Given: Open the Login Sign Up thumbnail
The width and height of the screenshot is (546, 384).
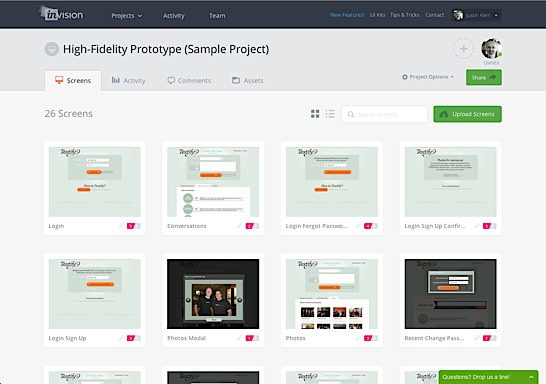Looking at the screenshot, I should (95, 294).
